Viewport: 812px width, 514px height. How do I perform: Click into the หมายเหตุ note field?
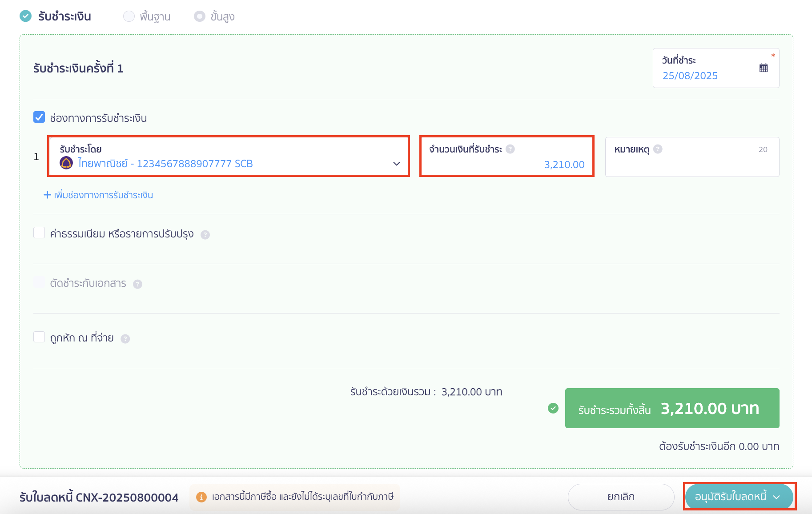(691, 165)
